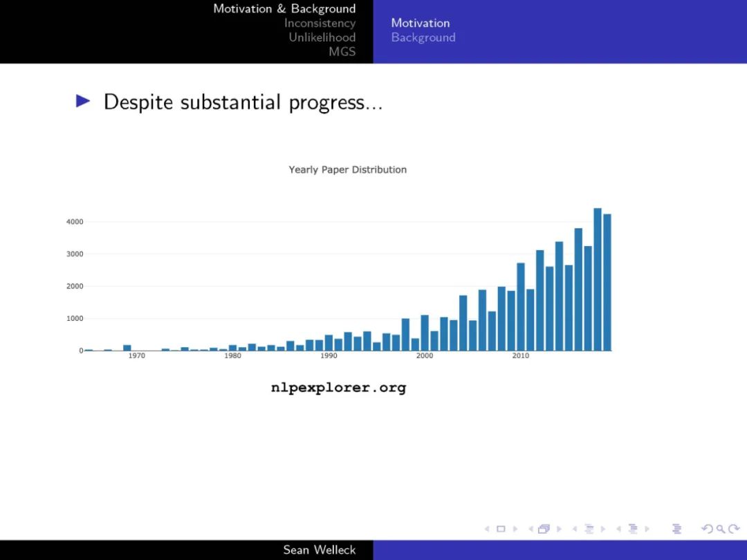The height and width of the screenshot is (560, 747).
Task: Click the slide rectangle navigation icon
Action: pyautogui.click(x=501, y=530)
